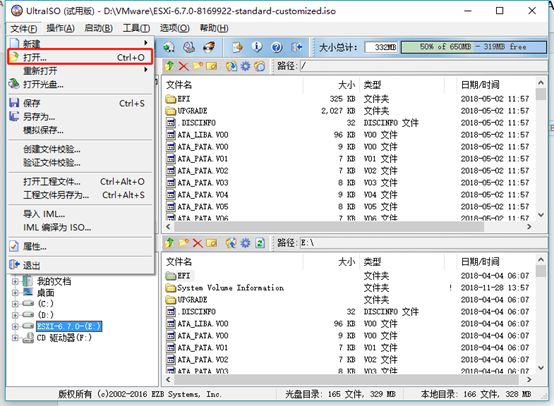Choose 打开光盘... from File menu
Screen dimensions: 554x406
80,84
